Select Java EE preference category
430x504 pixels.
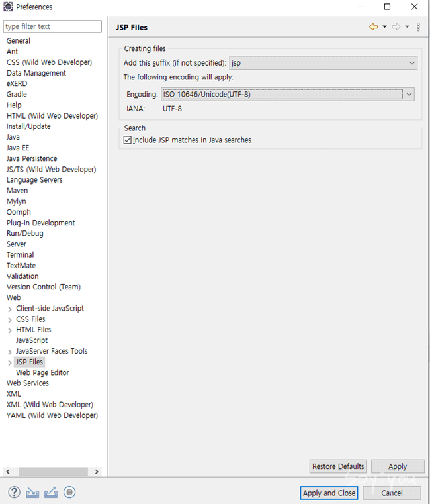coord(18,148)
